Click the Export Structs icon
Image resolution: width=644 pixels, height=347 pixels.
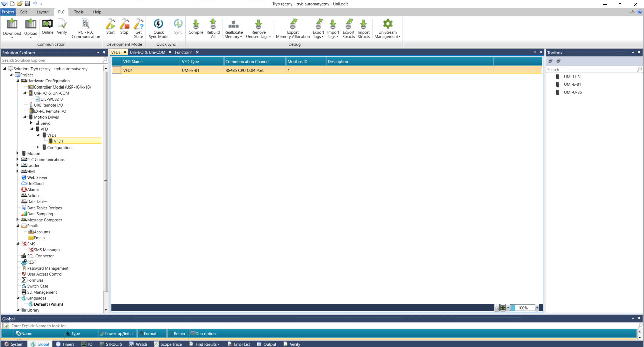(348, 24)
